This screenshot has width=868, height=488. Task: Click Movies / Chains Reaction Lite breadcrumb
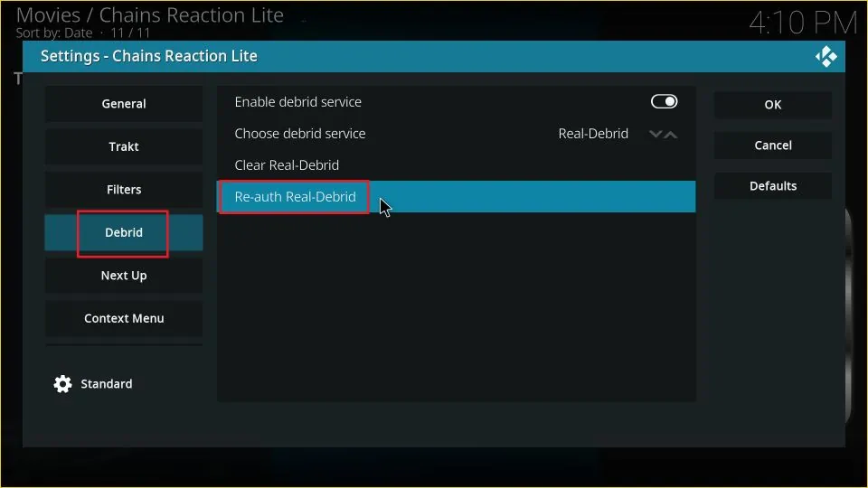[149, 15]
